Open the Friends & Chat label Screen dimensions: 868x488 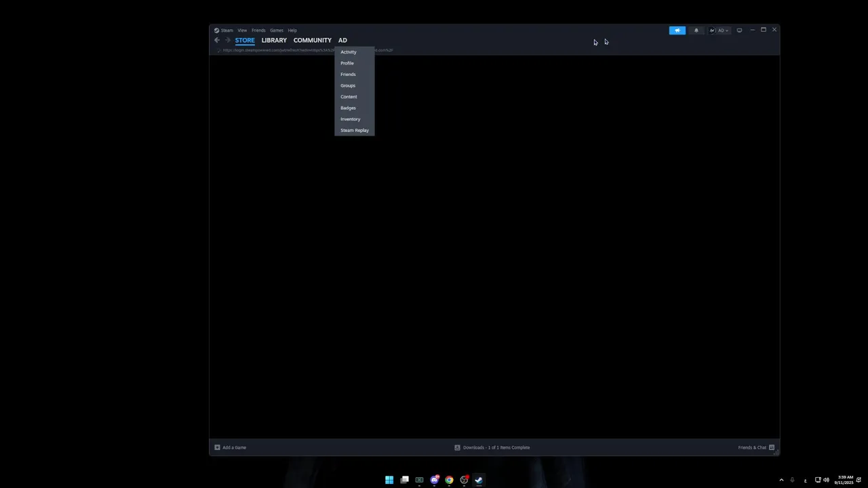(752, 447)
